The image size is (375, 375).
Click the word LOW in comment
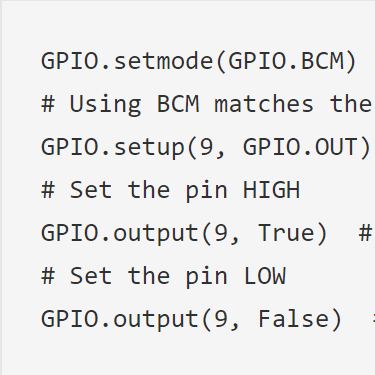pos(265,276)
